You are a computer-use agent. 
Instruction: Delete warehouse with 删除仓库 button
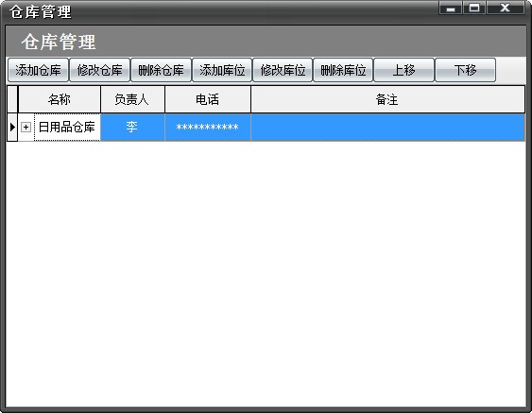pyautogui.click(x=161, y=70)
